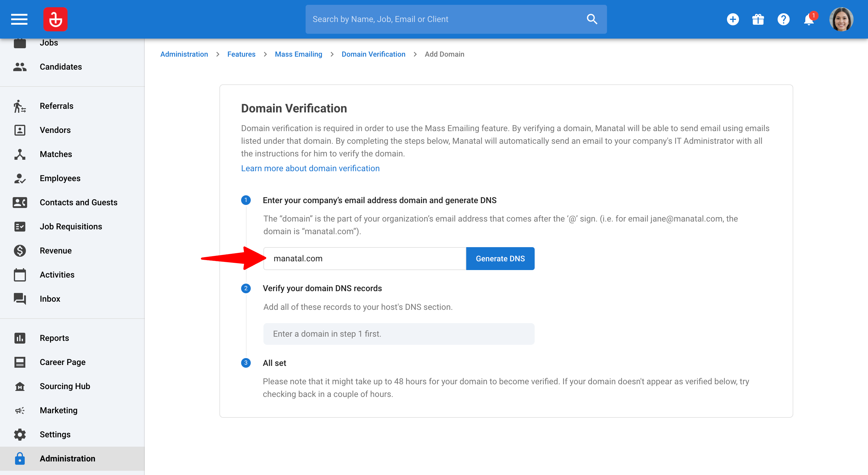Click Administration breadcrumb link
The image size is (868, 475).
tap(184, 54)
